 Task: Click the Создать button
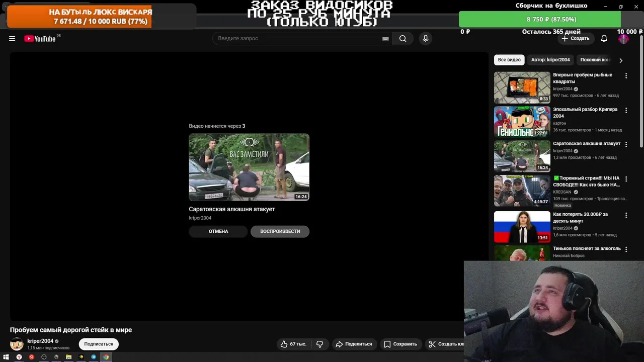pos(575,39)
